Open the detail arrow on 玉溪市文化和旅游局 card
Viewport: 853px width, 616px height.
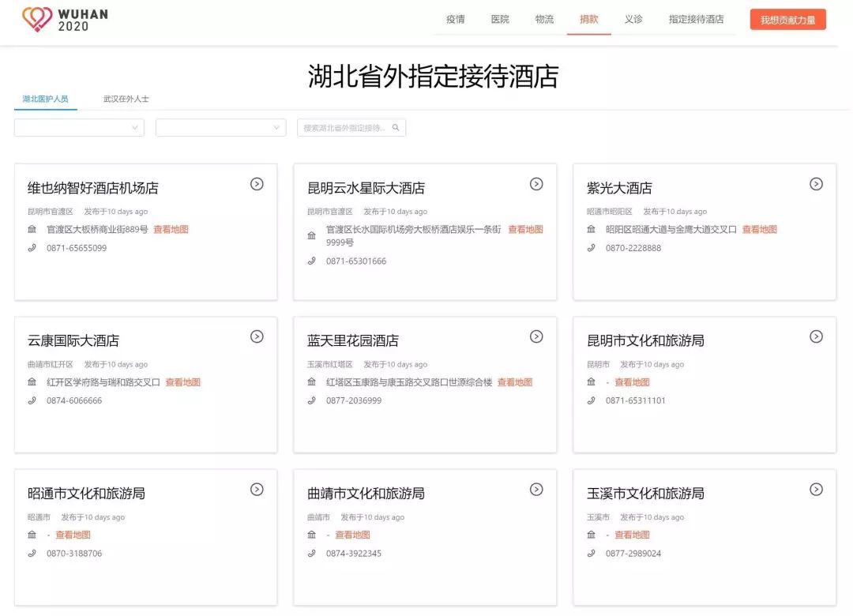(x=816, y=489)
